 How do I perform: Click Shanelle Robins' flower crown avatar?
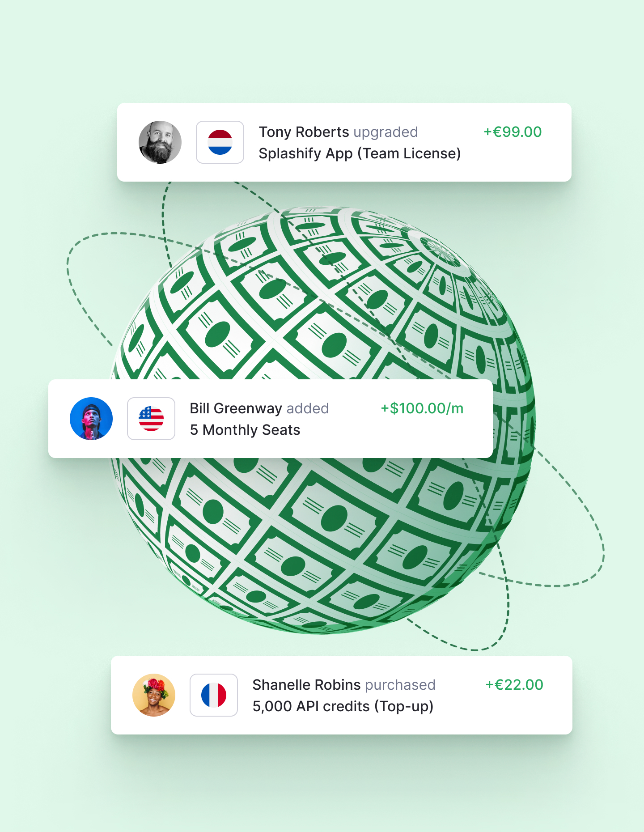pyautogui.click(x=154, y=695)
